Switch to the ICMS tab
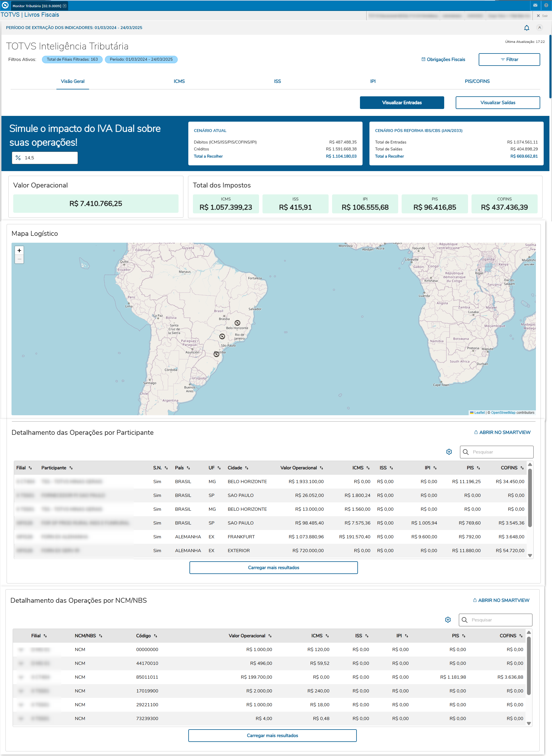Screen dimensions: 552x756 click(x=179, y=81)
